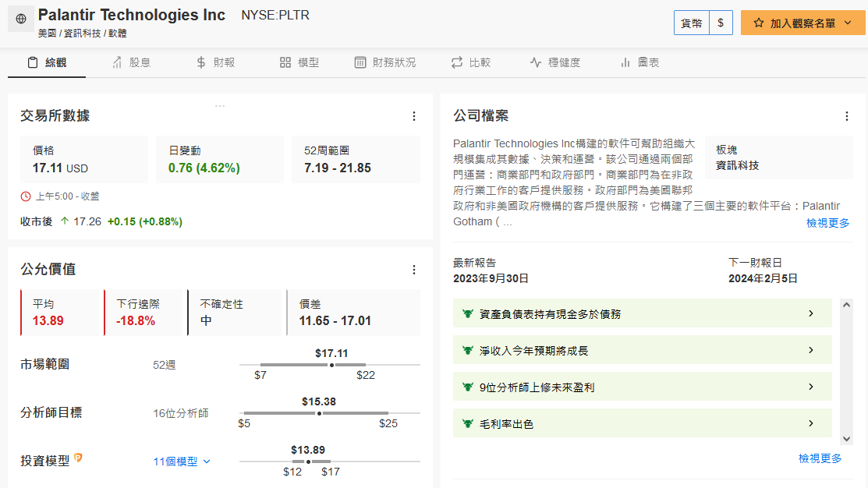
Task: Click the pulse icon on 穩健度 tab
Action: coord(535,62)
